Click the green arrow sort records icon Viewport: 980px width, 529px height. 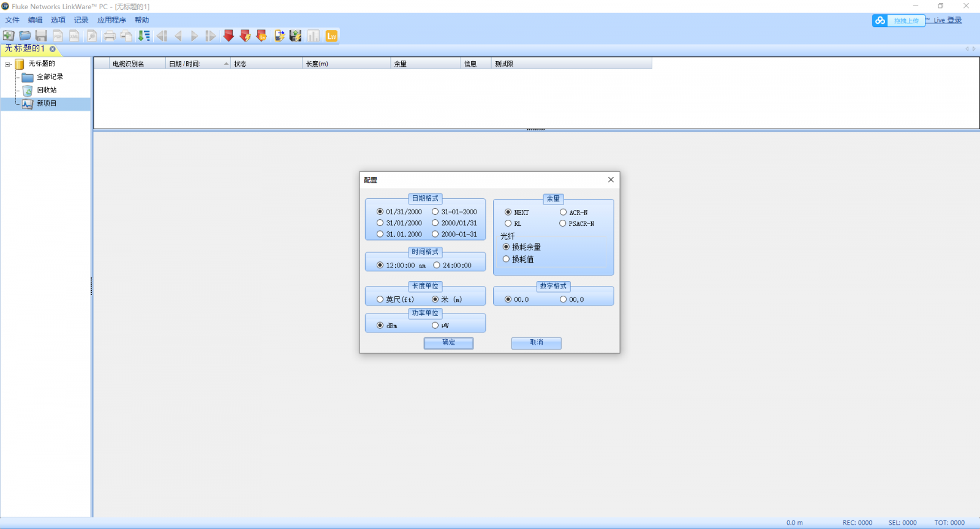point(144,36)
